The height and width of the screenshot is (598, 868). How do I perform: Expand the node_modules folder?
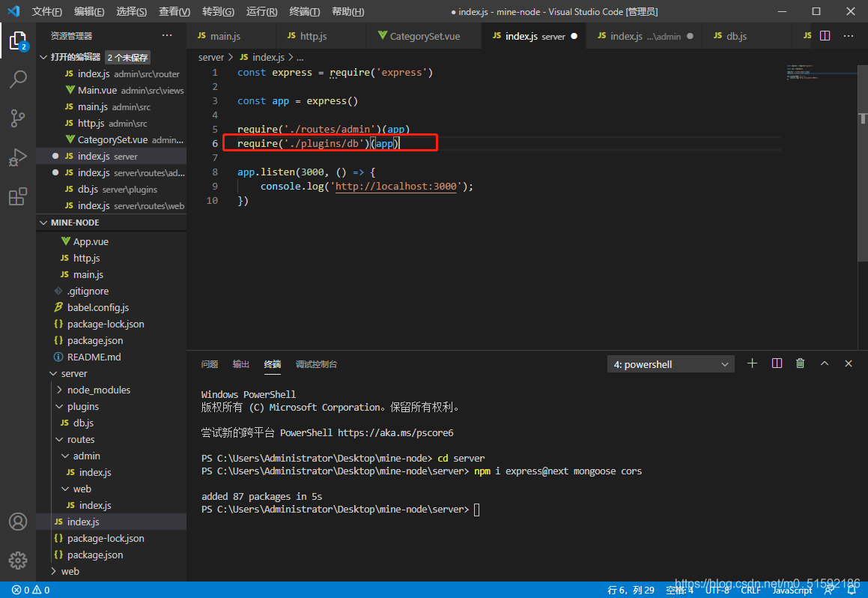(x=98, y=390)
